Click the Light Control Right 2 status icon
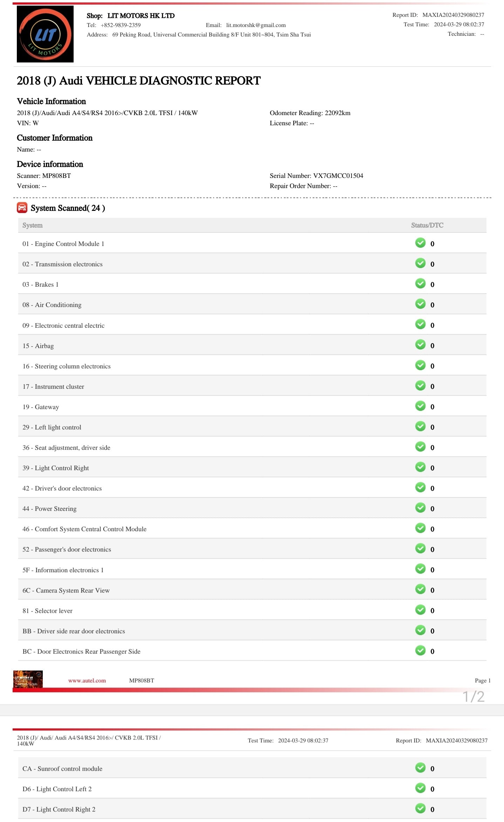 point(420,808)
